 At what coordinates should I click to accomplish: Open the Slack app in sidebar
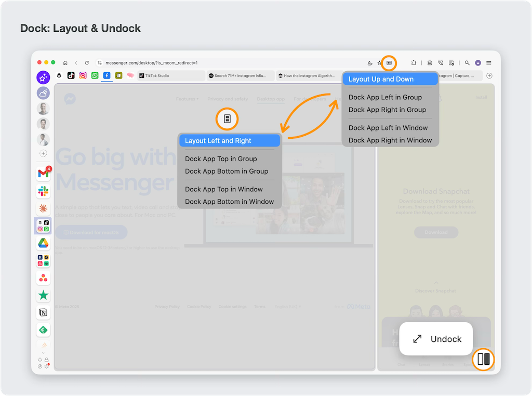pyautogui.click(x=43, y=192)
